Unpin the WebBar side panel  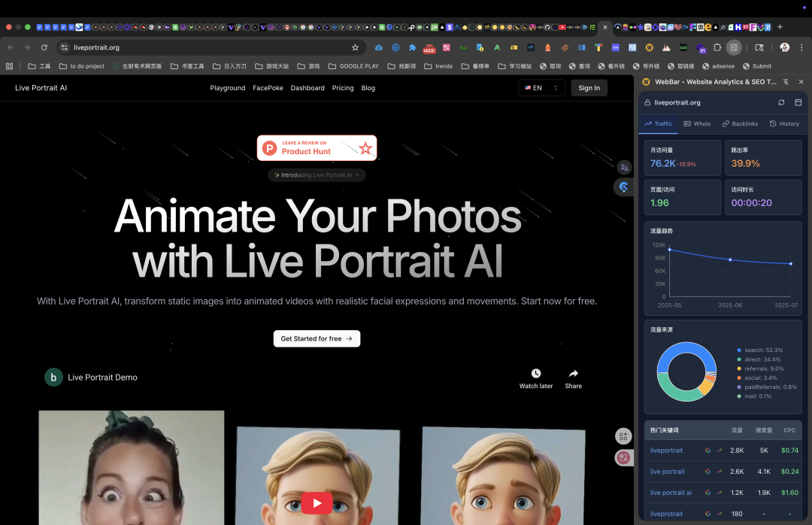coord(786,82)
